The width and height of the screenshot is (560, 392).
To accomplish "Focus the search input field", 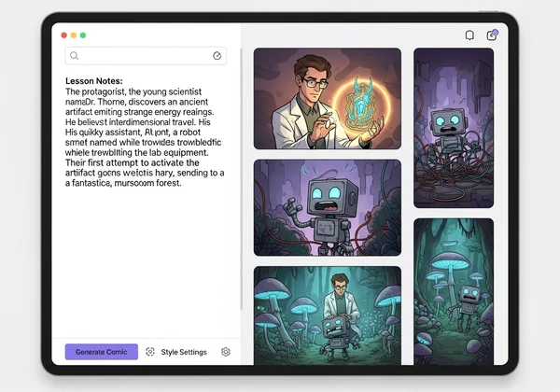I will 146,56.
